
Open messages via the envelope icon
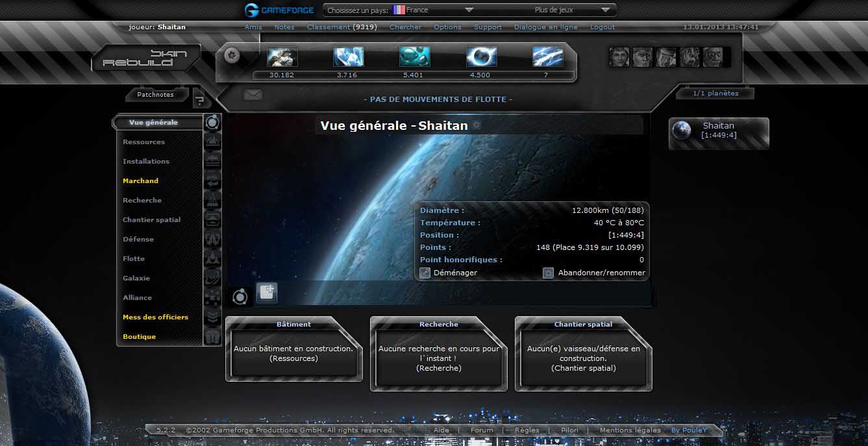pos(253,95)
